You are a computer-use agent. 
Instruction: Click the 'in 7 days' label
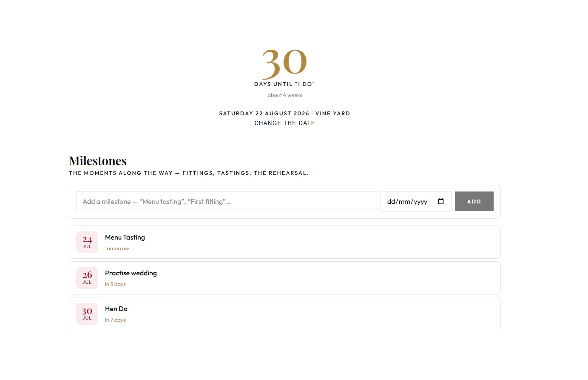(115, 320)
